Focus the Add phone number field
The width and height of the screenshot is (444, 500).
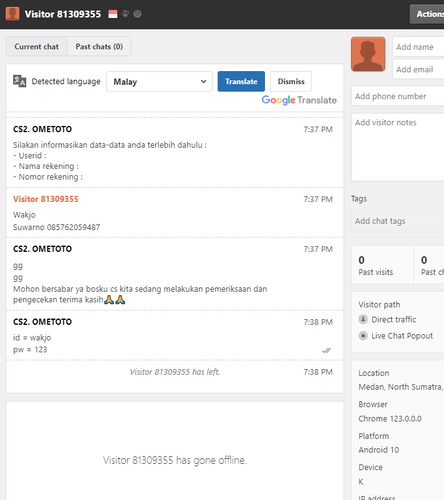[398, 96]
